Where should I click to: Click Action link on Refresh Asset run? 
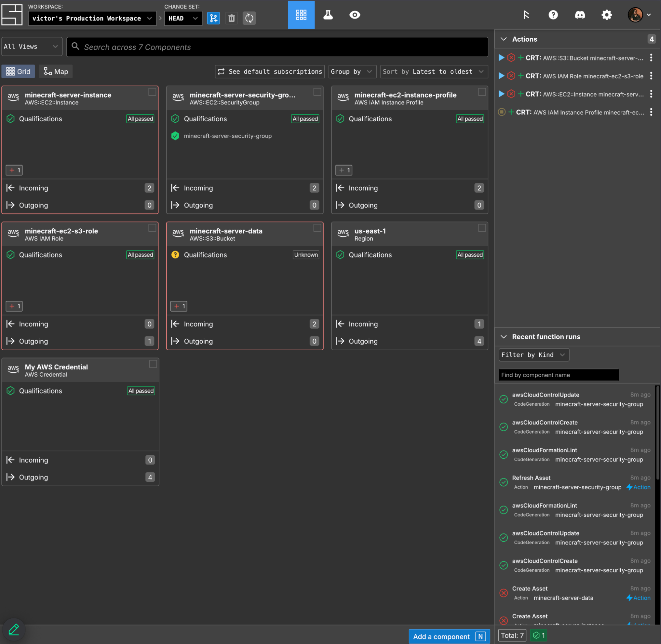pyautogui.click(x=638, y=487)
